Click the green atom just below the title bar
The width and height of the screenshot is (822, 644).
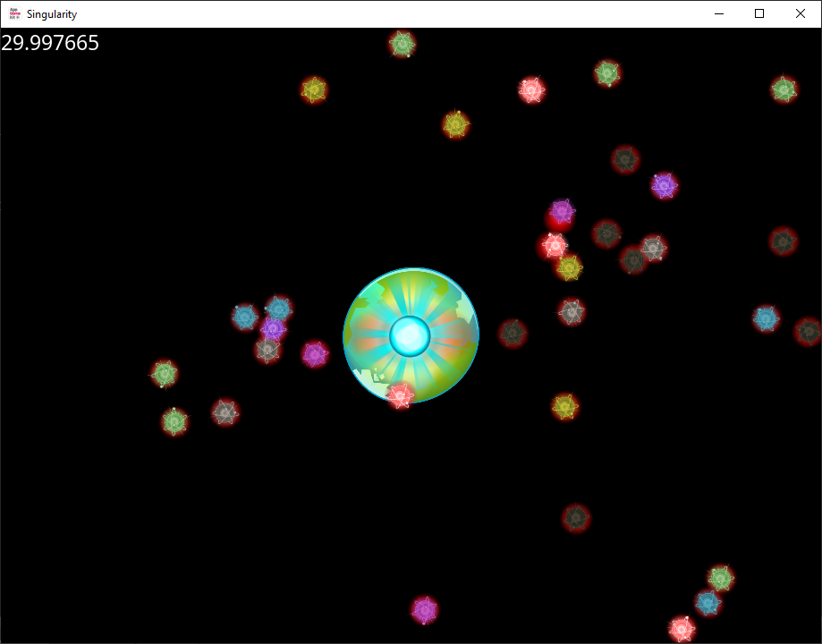[403, 44]
